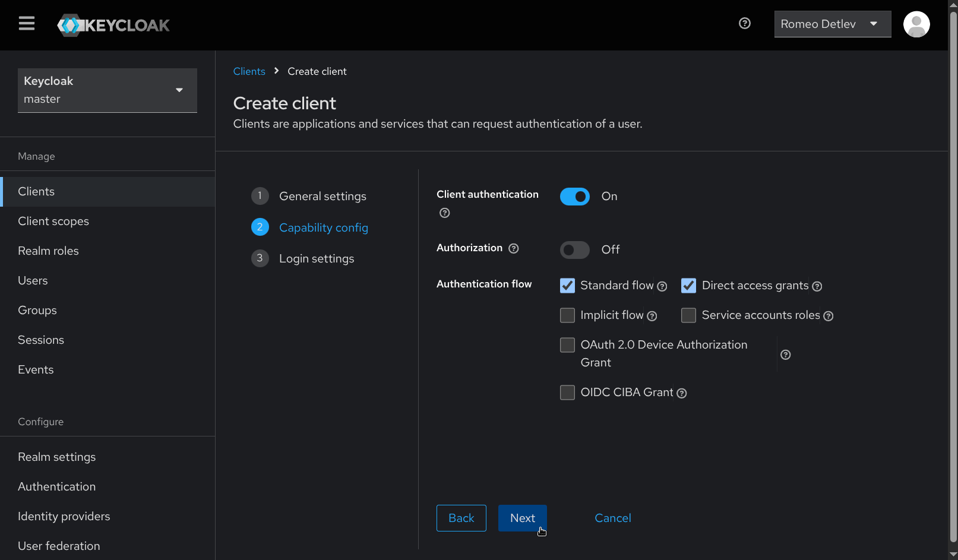Show help for Service accounts roles
958x560 pixels.
coord(829,316)
